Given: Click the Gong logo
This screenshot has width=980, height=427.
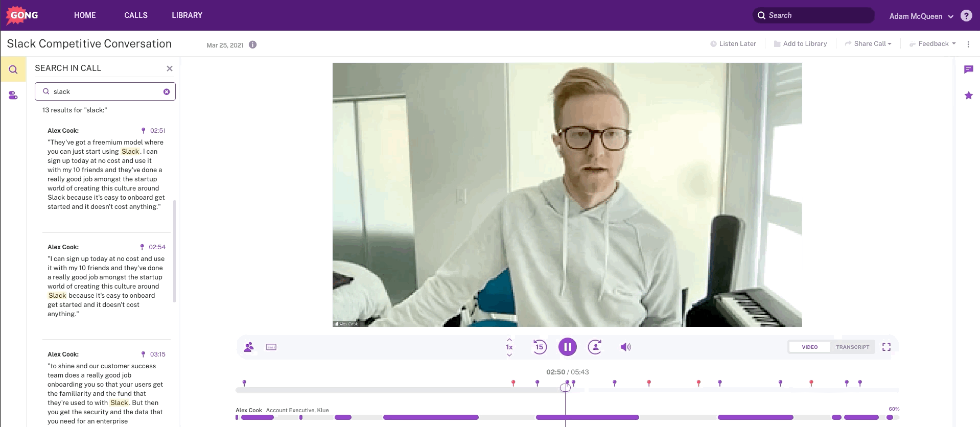Looking at the screenshot, I should [21, 15].
